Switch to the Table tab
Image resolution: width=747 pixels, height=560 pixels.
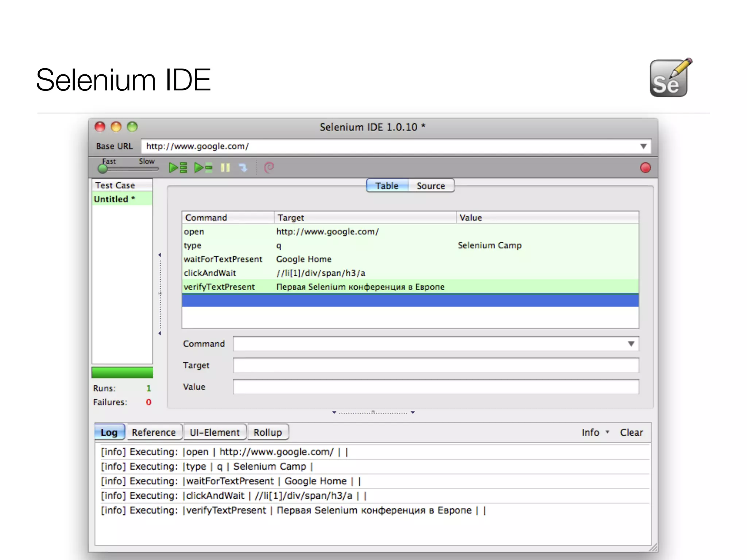tap(387, 186)
